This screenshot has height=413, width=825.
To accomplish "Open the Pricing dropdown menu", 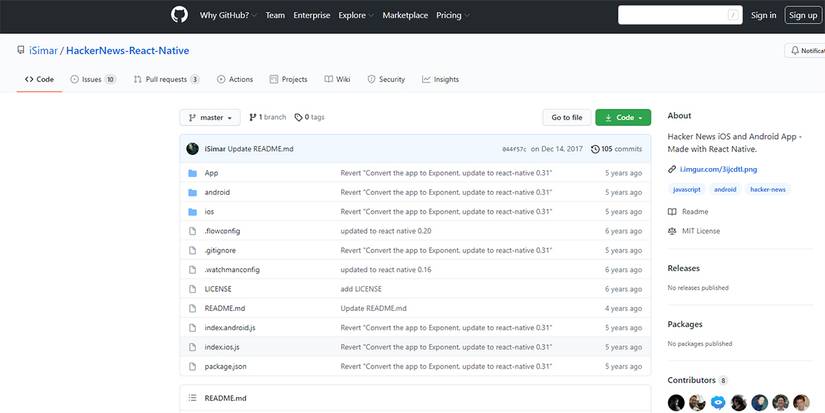I will pyautogui.click(x=452, y=15).
